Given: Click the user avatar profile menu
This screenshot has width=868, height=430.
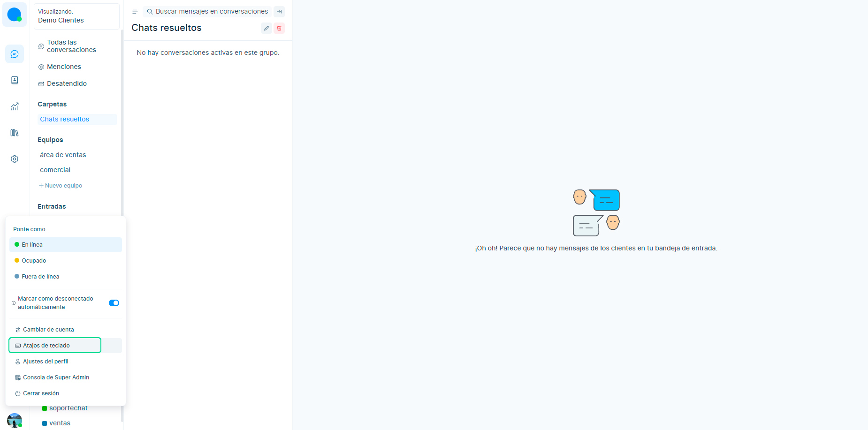Looking at the screenshot, I should tap(15, 420).
